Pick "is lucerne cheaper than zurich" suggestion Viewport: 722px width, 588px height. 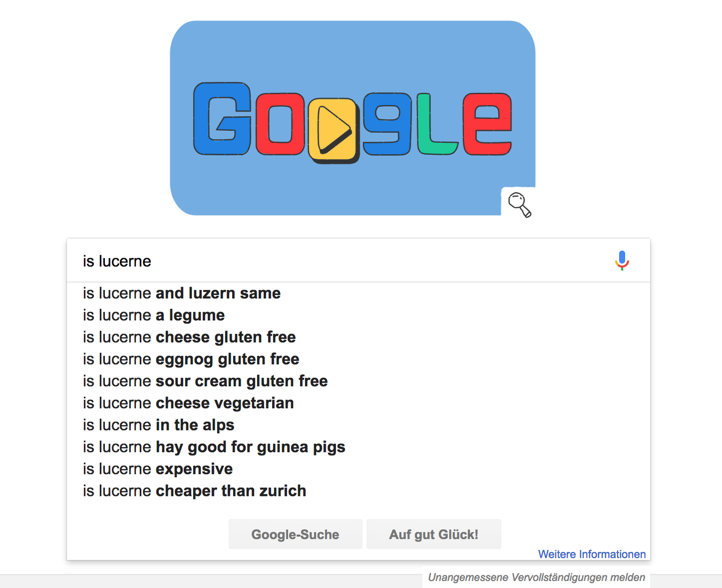coord(195,491)
